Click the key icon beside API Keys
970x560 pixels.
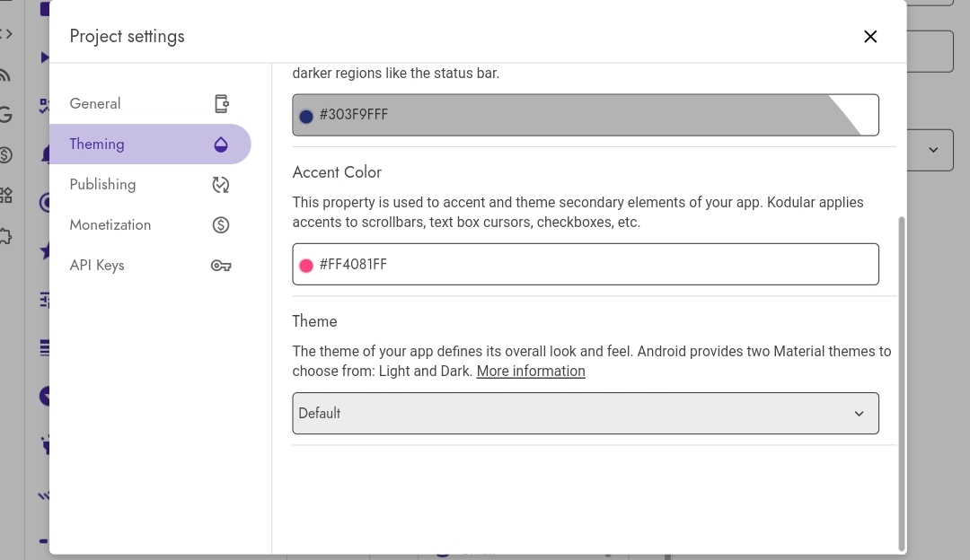coord(221,266)
